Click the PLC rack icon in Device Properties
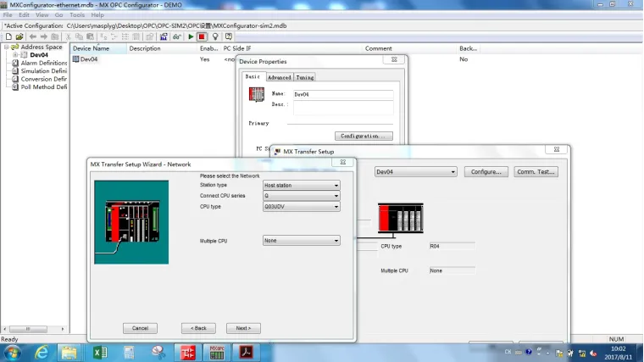The height and width of the screenshot is (362, 644). (257, 94)
